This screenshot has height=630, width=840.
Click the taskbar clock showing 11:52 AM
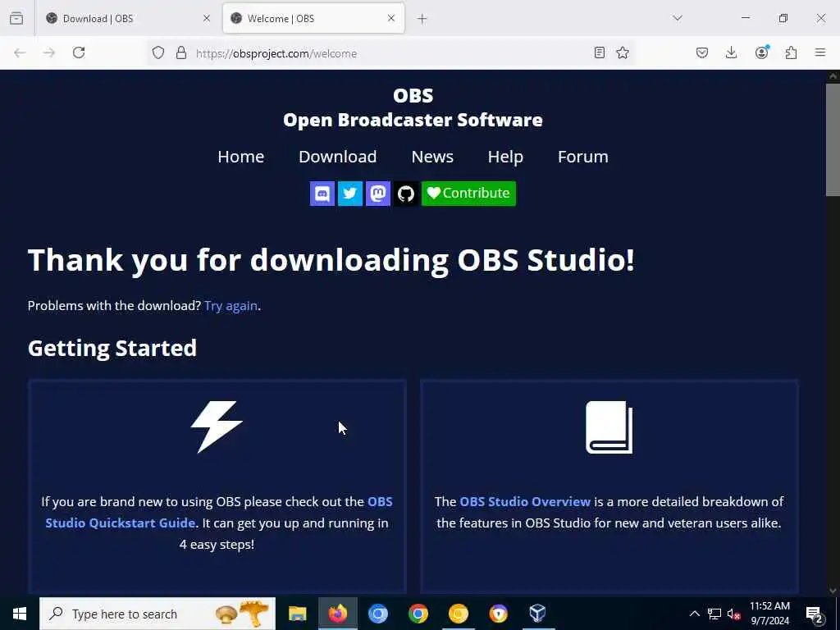pyautogui.click(x=769, y=614)
